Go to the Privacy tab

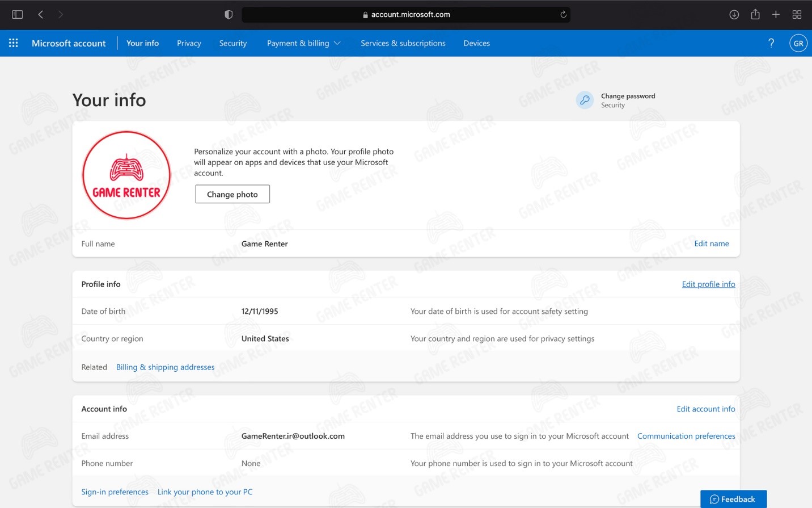pyautogui.click(x=189, y=43)
